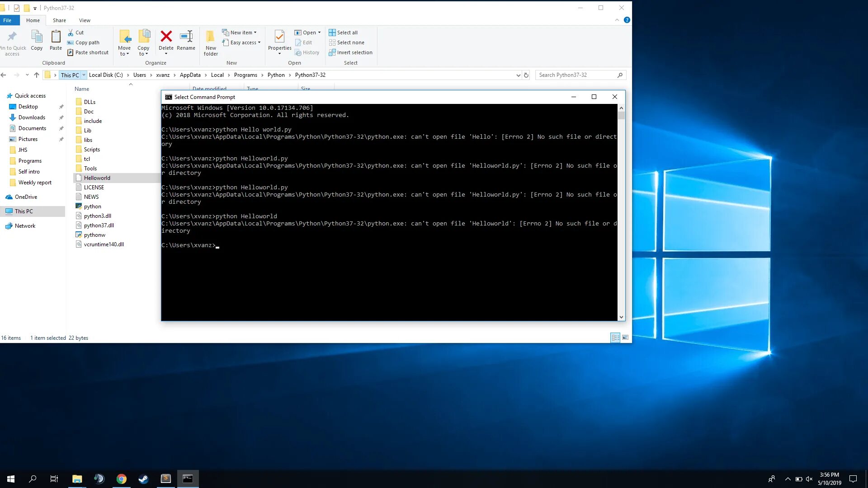The width and height of the screenshot is (868, 488).
Task: Open the Share ribbon tab
Action: point(59,20)
